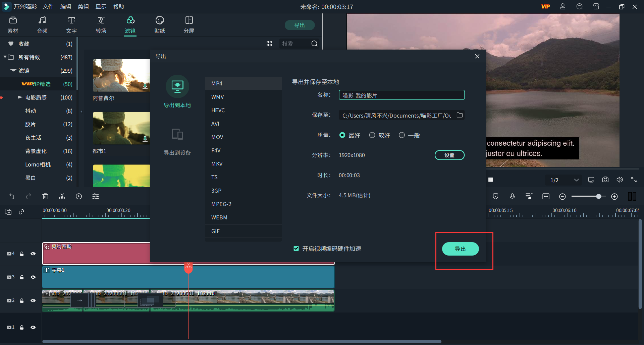Open the 1/2 preview quality dropdown
Screen dimensions: 644x345
pyautogui.click(x=563, y=180)
